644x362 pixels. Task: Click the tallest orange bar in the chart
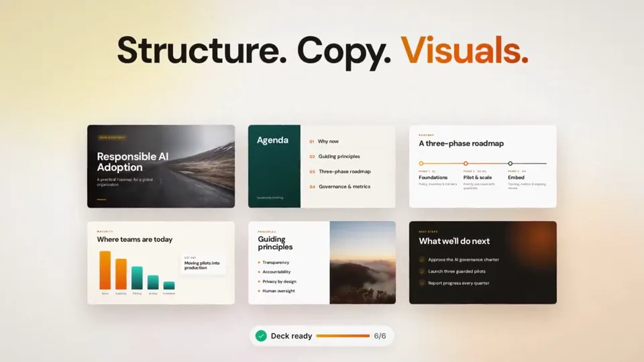105,270
